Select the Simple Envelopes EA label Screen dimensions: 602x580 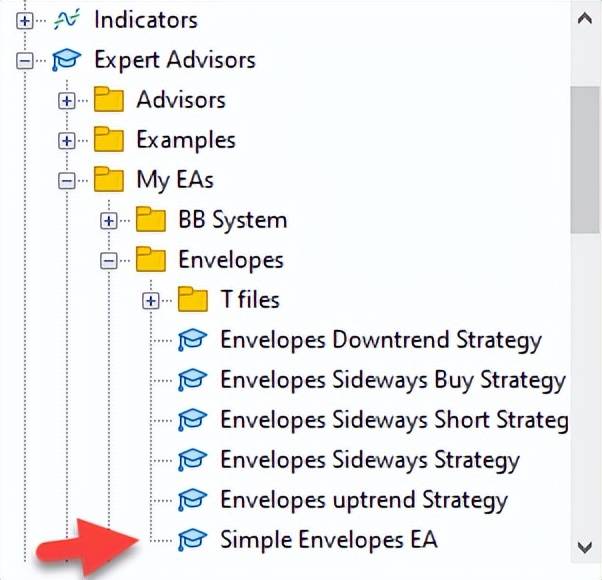tap(328, 540)
